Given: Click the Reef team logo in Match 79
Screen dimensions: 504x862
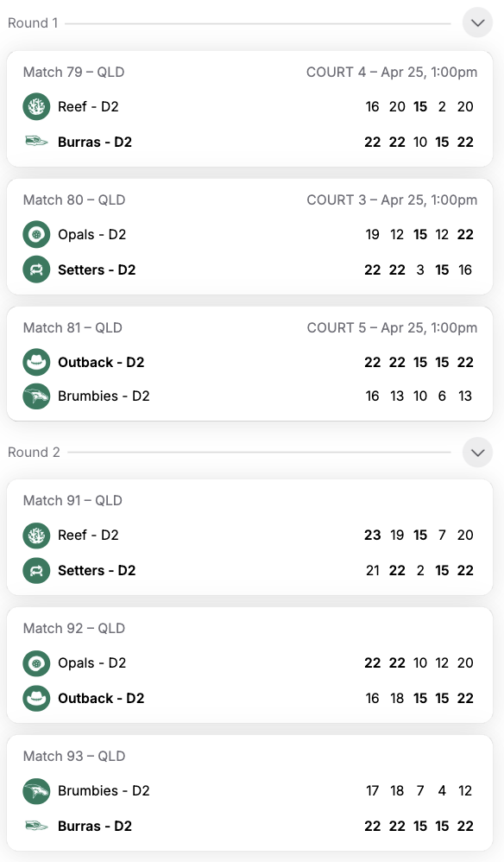Looking at the screenshot, I should click(36, 106).
